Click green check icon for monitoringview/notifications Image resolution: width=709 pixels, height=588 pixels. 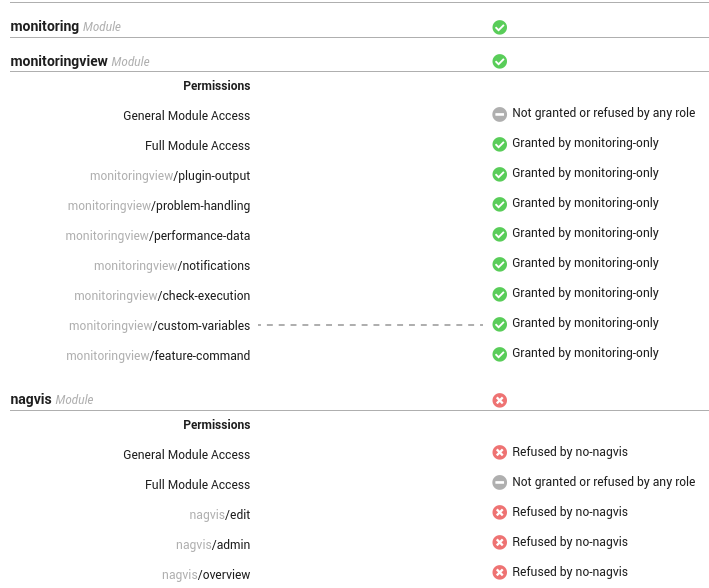[499, 264]
